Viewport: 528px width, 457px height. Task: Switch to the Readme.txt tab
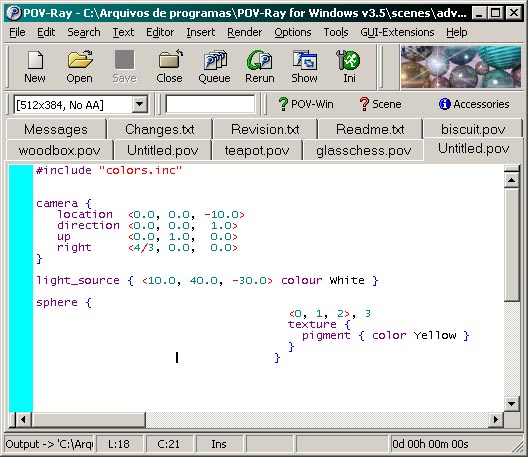coord(370,129)
